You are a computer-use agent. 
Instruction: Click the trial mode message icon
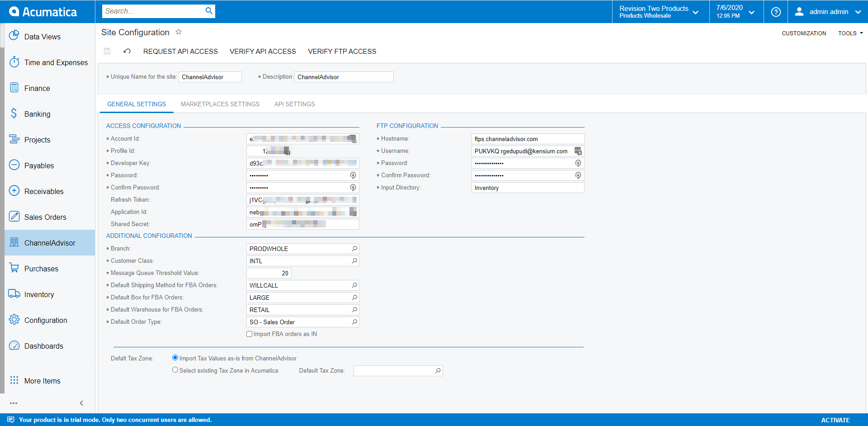pyautogui.click(x=11, y=420)
